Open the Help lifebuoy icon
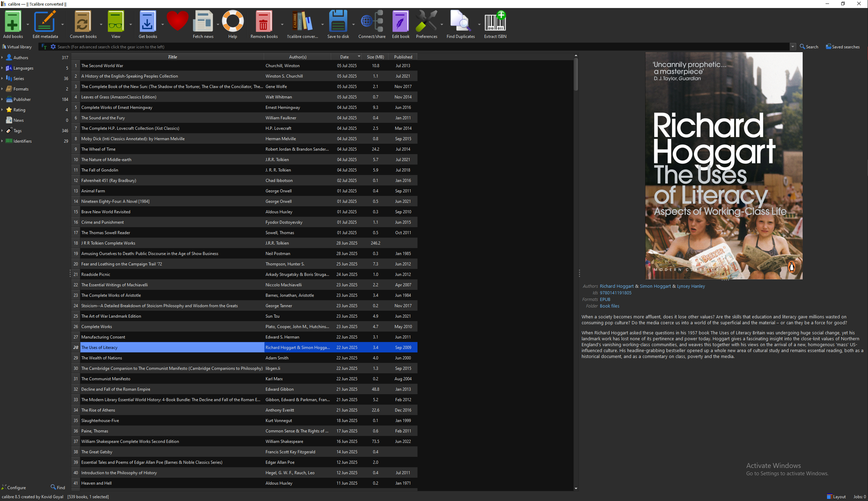Image resolution: width=868 pixels, height=501 pixels. [233, 22]
